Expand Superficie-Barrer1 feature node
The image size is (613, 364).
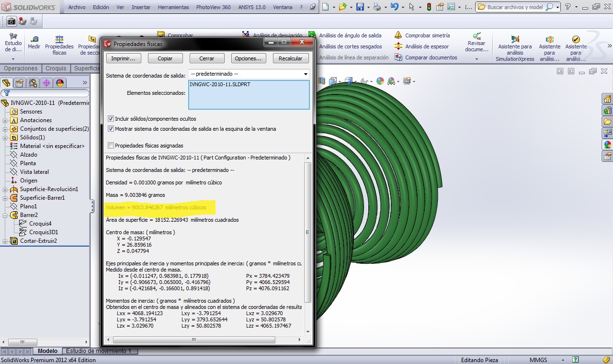(x=5, y=198)
